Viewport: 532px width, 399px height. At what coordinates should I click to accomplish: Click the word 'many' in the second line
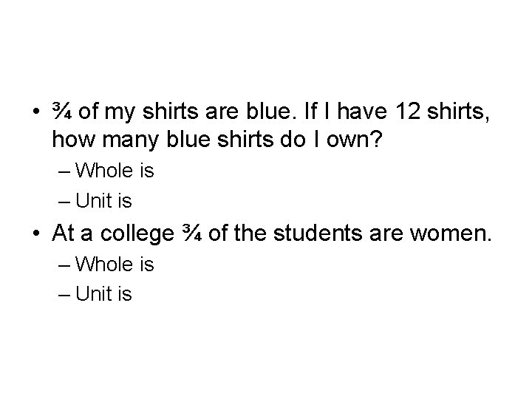130,140
